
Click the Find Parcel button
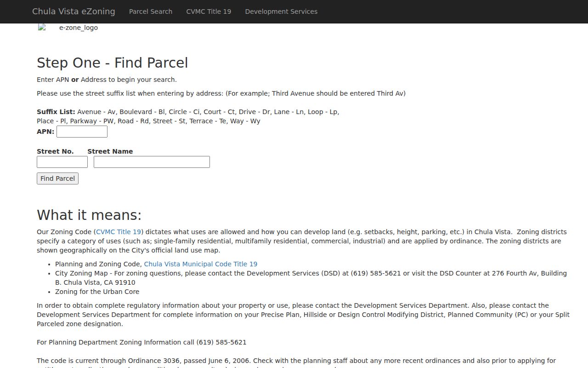[57, 178]
